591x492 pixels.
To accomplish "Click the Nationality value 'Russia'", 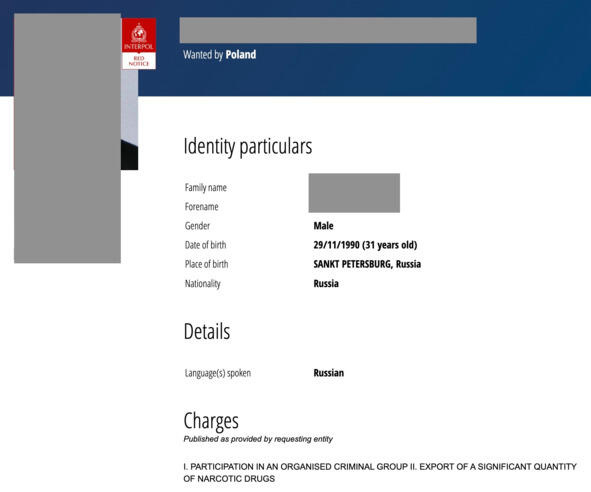I will (326, 284).
